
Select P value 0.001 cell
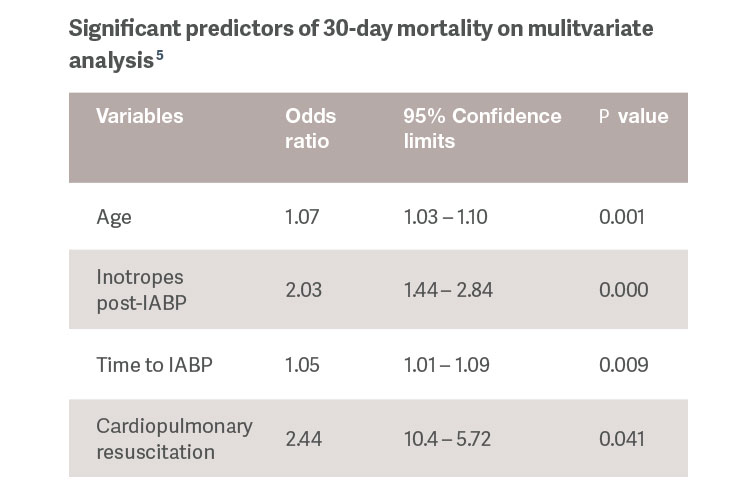623,215
